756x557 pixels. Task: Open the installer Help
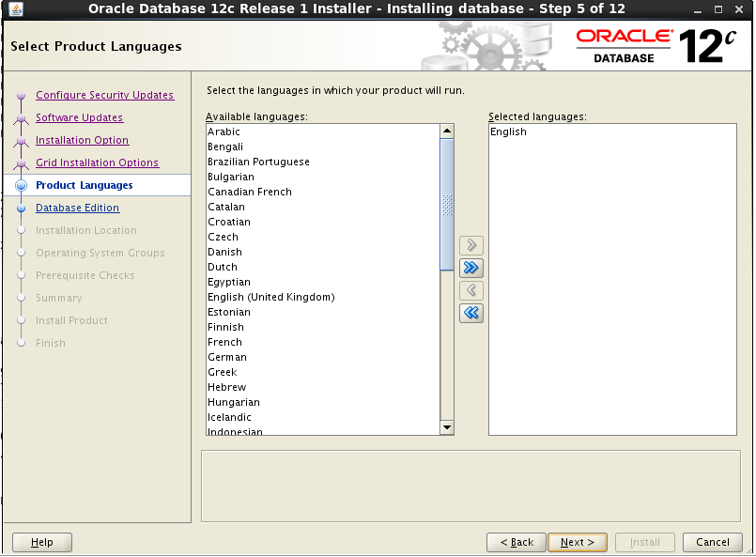(x=41, y=542)
